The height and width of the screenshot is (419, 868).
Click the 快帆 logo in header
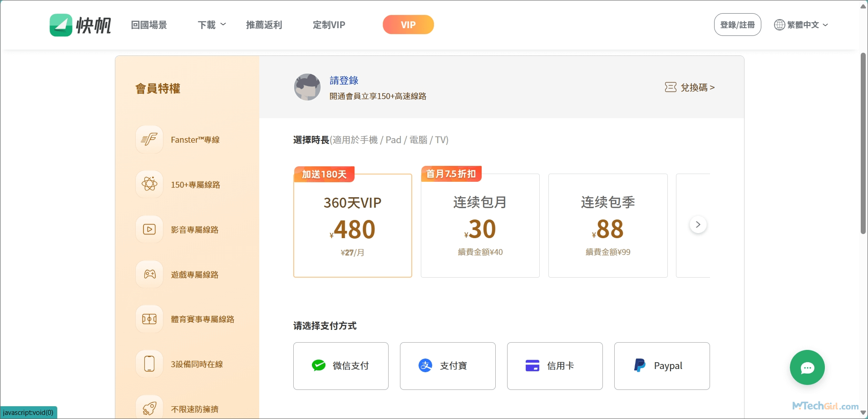point(80,25)
